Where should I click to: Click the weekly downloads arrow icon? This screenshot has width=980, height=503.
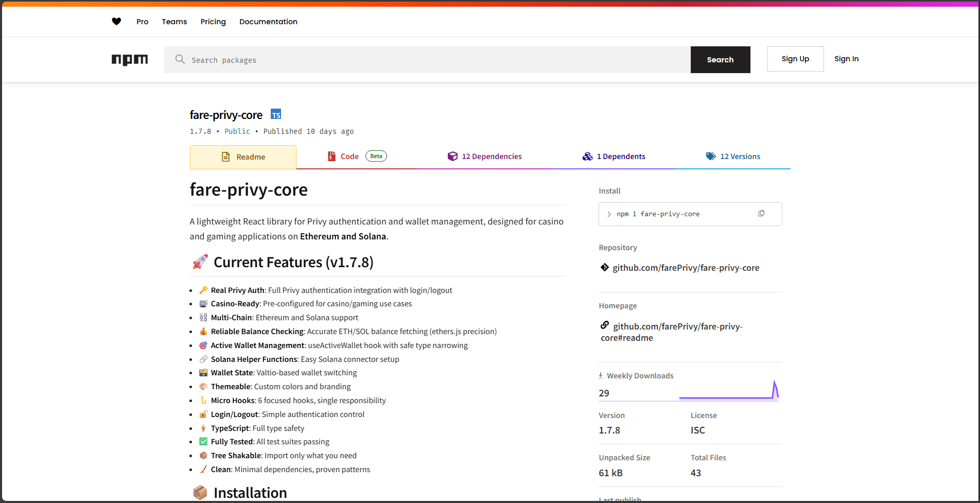(601, 375)
